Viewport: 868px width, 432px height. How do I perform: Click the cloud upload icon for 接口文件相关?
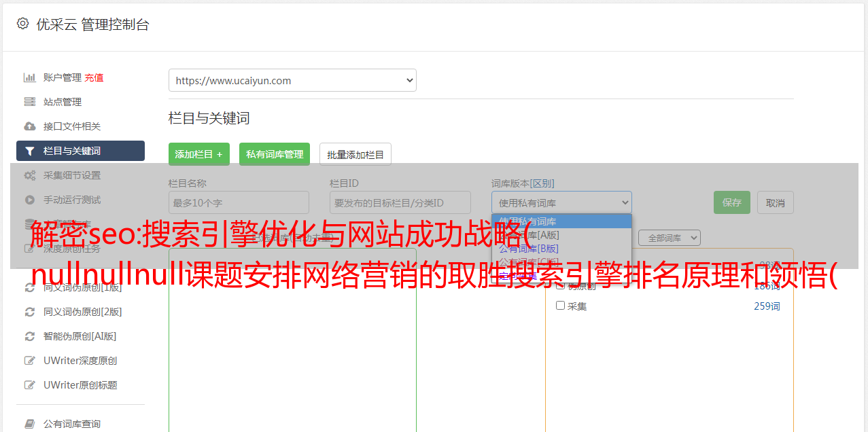[30, 126]
